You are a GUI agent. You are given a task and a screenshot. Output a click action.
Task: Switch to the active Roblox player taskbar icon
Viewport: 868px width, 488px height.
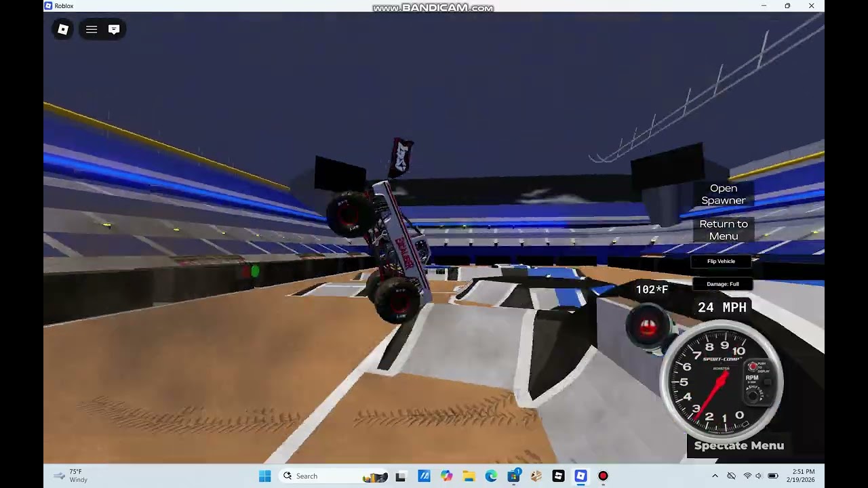pos(580,476)
